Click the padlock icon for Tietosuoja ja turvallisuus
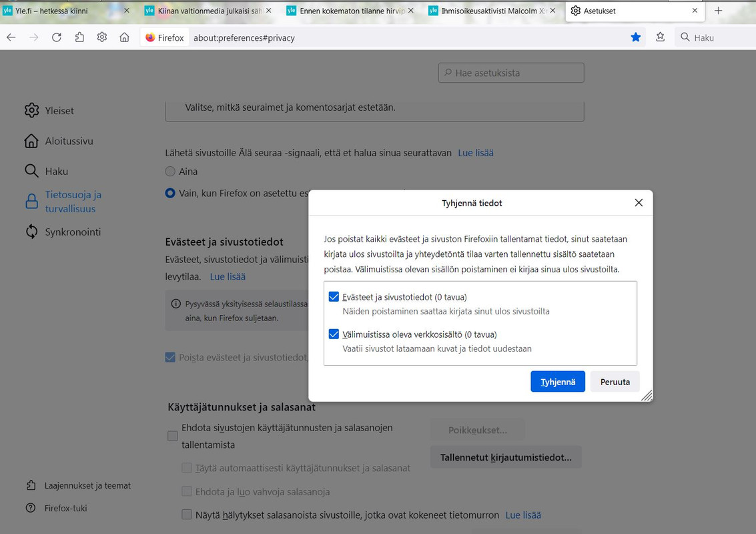756x534 pixels. (x=32, y=201)
